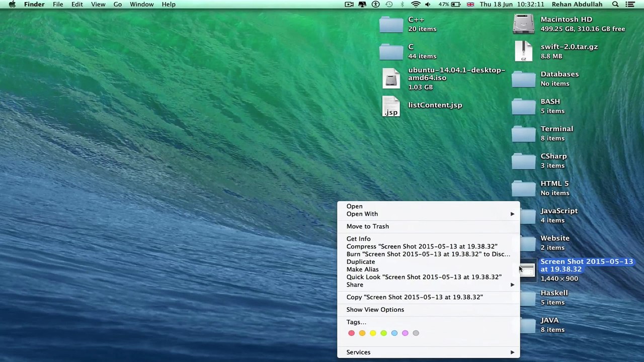Apply the blue tag color
This screenshot has height=362, width=644.
pos(394,333)
